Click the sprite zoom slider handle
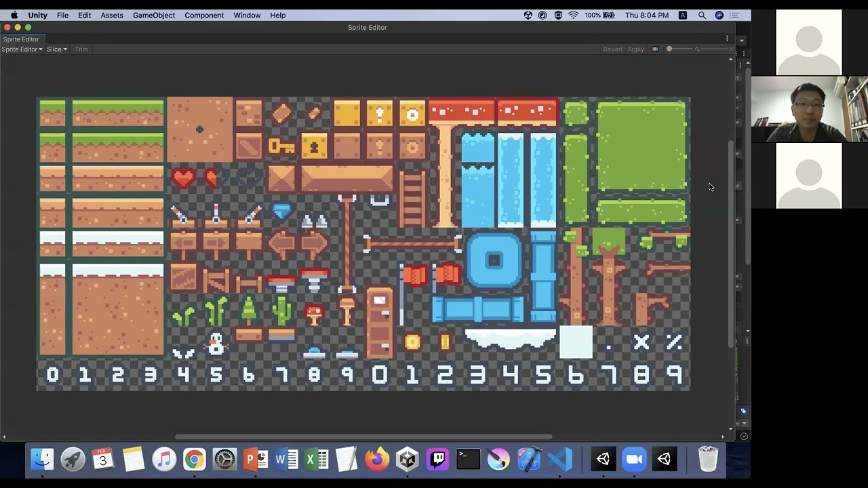868x488 pixels. 669,49
